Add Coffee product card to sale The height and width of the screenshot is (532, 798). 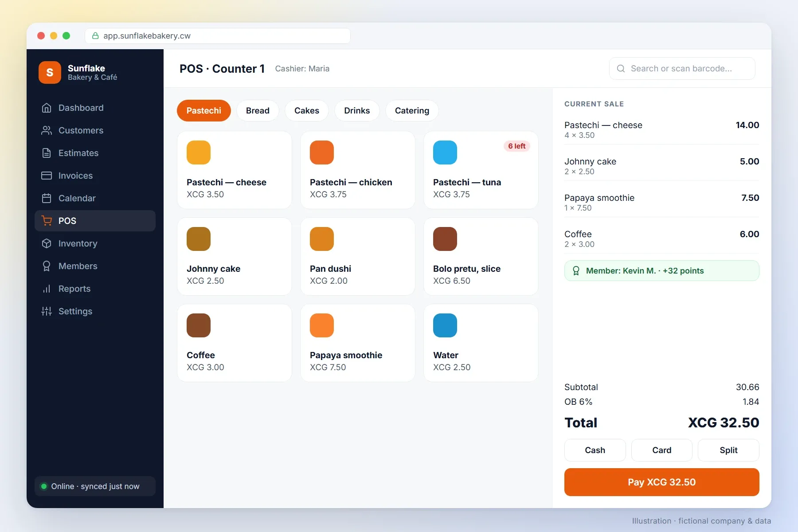tap(235, 343)
